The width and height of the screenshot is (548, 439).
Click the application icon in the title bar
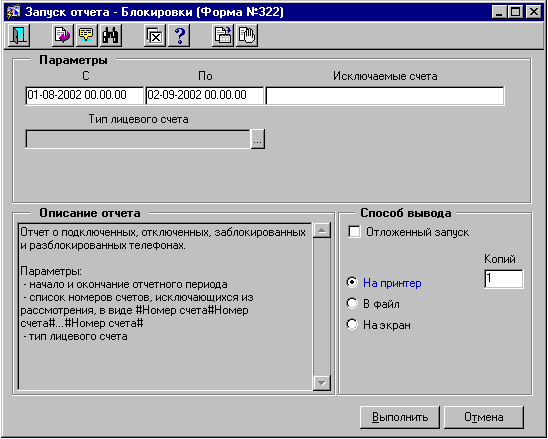coord(14,12)
